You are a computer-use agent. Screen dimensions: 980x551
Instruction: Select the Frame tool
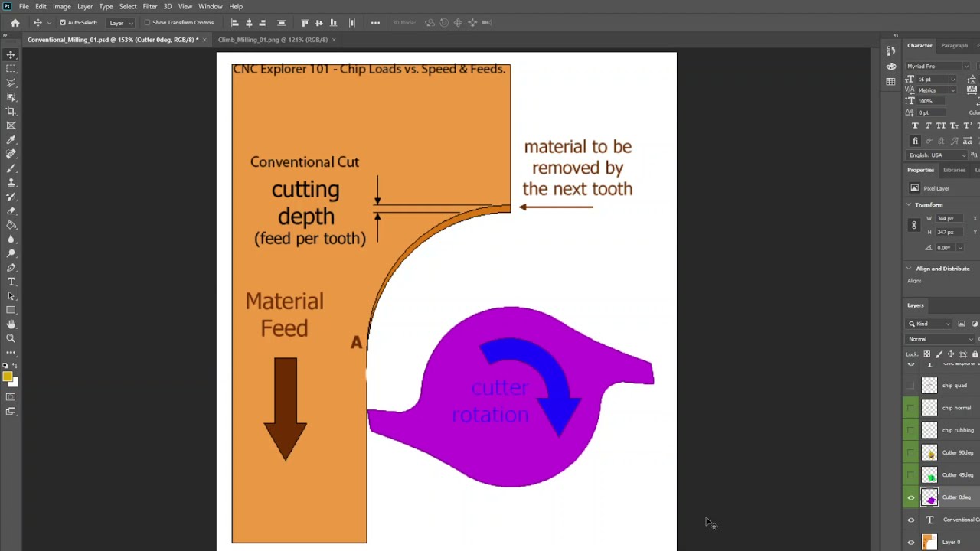tap(11, 126)
